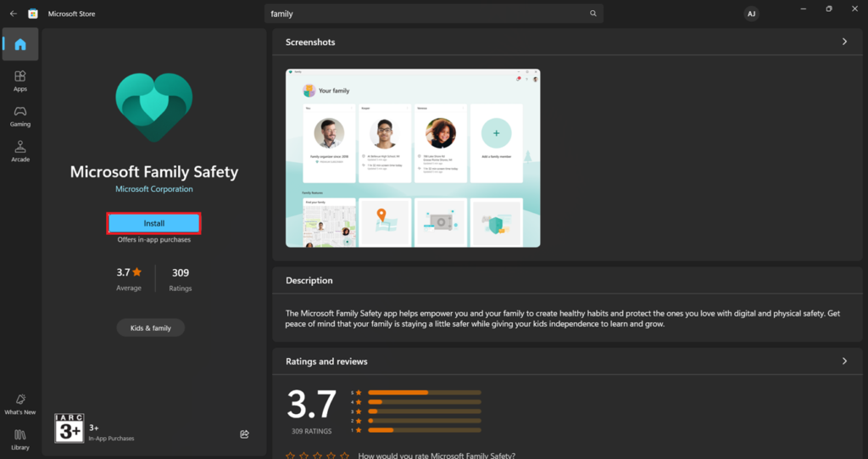Screen dimensions: 868x459
Task: Minimize the Microsoft Store window
Action: coord(804,8)
